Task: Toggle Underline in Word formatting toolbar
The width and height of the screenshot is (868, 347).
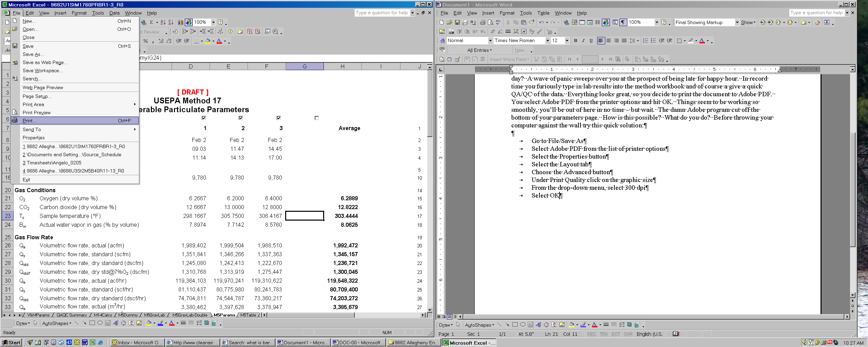Action: point(591,41)
